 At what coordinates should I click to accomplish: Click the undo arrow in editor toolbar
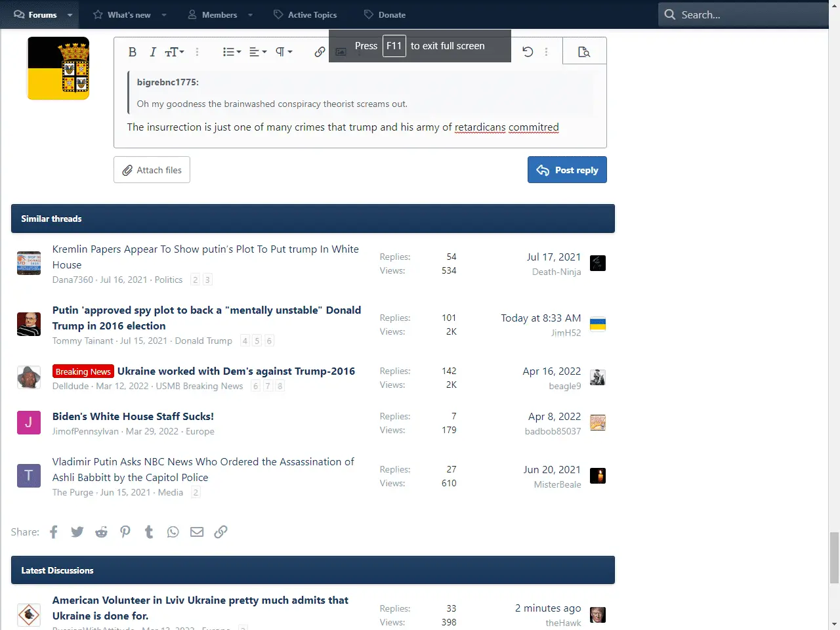[528, 52]
